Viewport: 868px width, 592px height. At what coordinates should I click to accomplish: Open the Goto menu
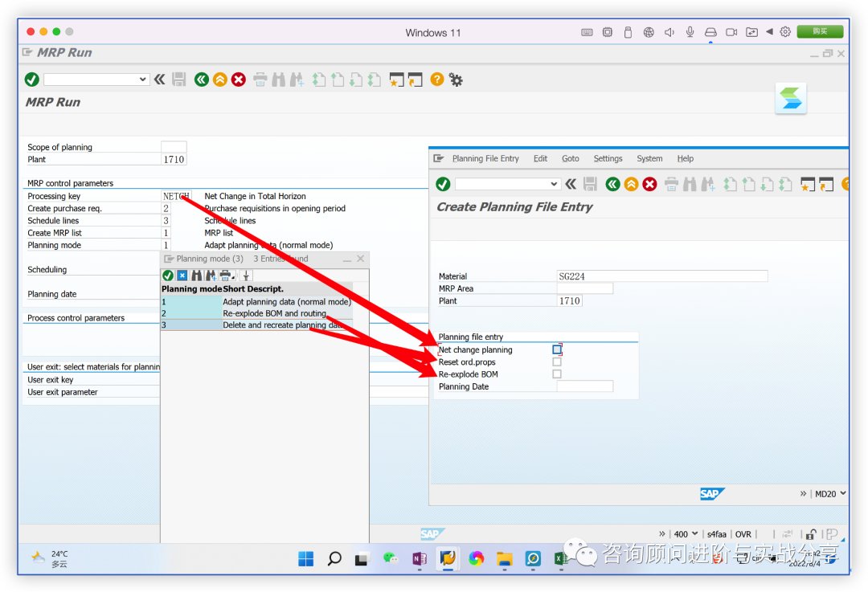click(570, 158)
